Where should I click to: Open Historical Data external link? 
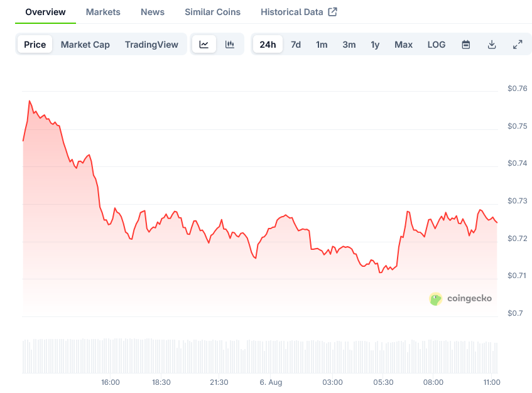pos(299,12)
